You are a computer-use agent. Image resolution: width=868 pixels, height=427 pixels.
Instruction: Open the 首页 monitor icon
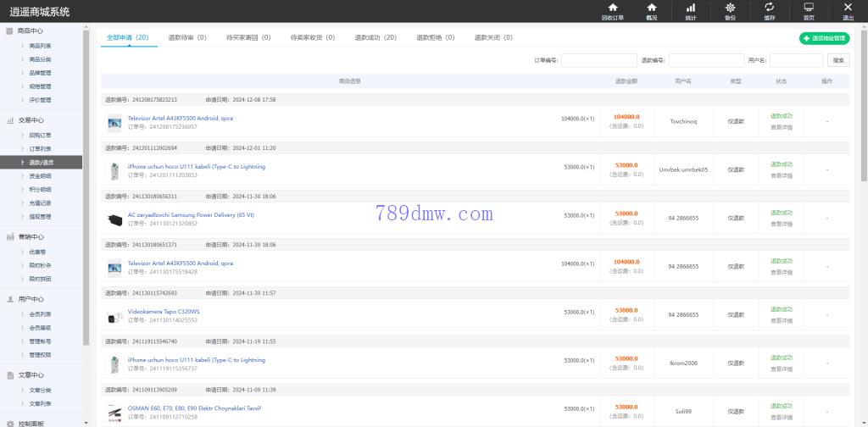point(809,8)
